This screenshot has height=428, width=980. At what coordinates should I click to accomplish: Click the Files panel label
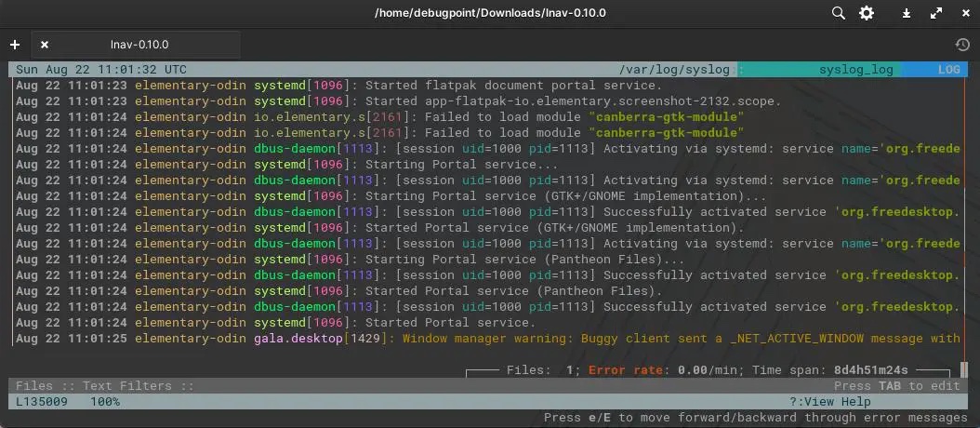[34, 386]
